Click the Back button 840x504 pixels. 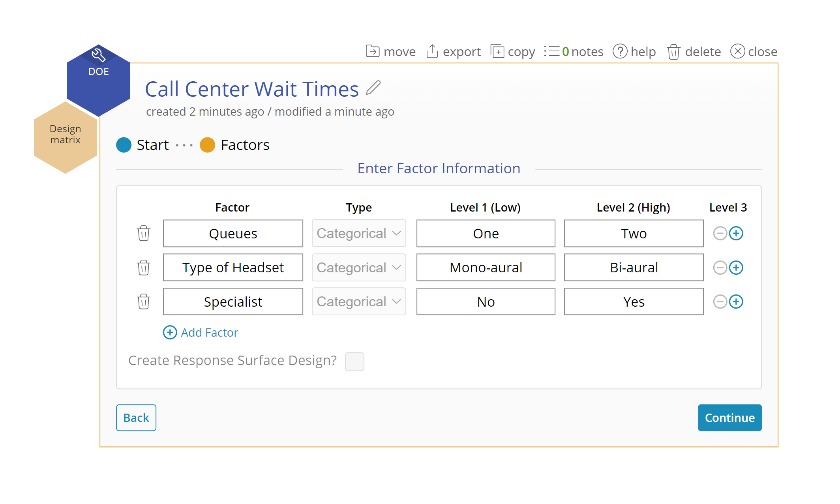tap(136, 418)
